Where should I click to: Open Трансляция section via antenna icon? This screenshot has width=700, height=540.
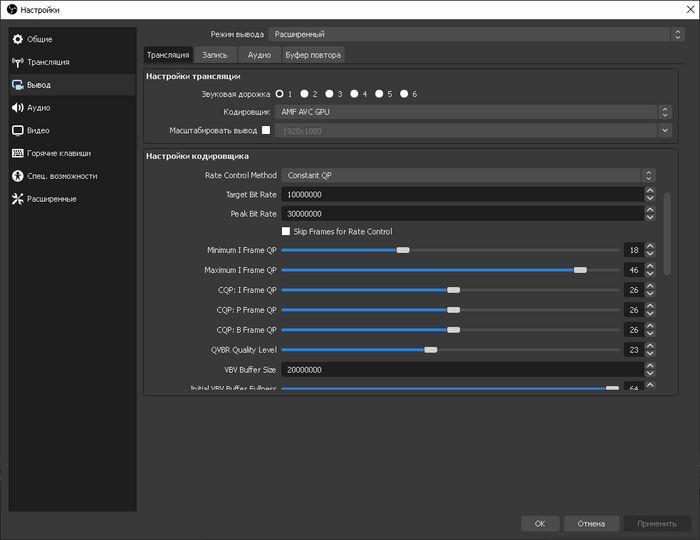pyautogui.click(x=18, y=62)
